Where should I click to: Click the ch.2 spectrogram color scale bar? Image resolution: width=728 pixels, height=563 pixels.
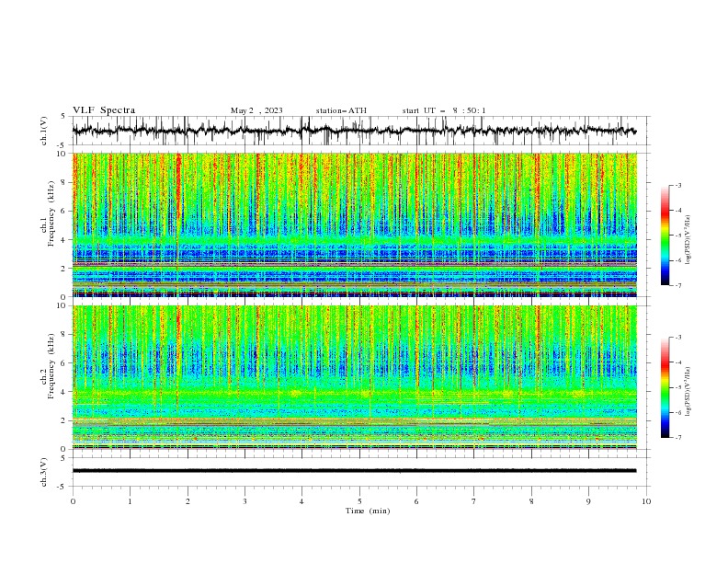[x=665, y=387]
